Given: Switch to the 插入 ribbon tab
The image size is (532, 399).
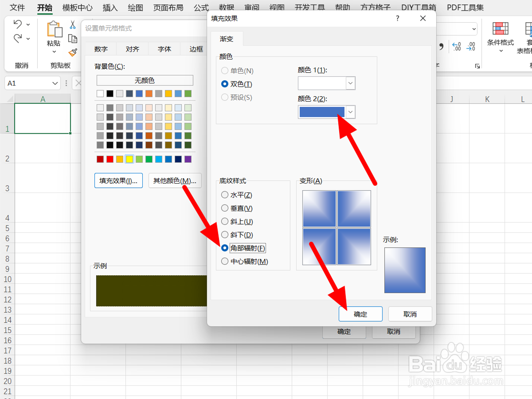Looking at the screenshot, I should click(x=110, y=8).
